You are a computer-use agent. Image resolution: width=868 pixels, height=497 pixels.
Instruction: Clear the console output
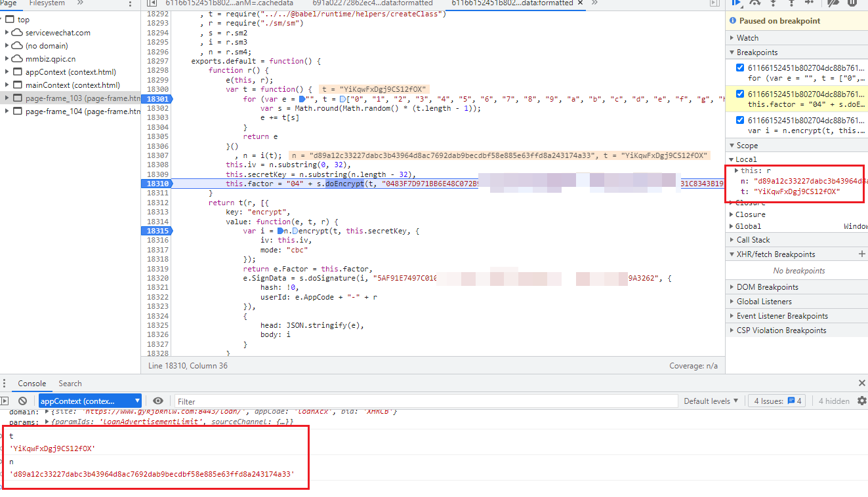coord(22,401)
